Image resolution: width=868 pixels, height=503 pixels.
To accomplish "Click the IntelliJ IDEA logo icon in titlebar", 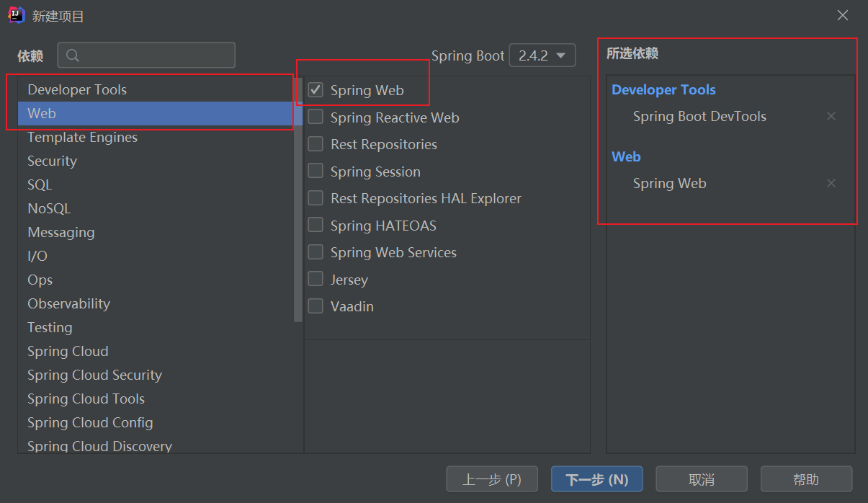I will pyautogui.click(x=14, y=14).
